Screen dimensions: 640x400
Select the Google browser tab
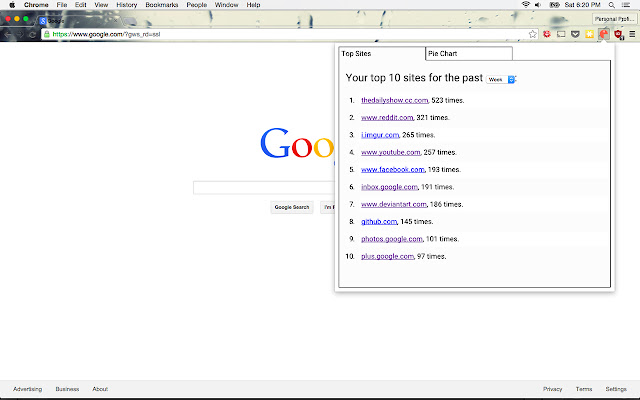click(x=78, y=20)
